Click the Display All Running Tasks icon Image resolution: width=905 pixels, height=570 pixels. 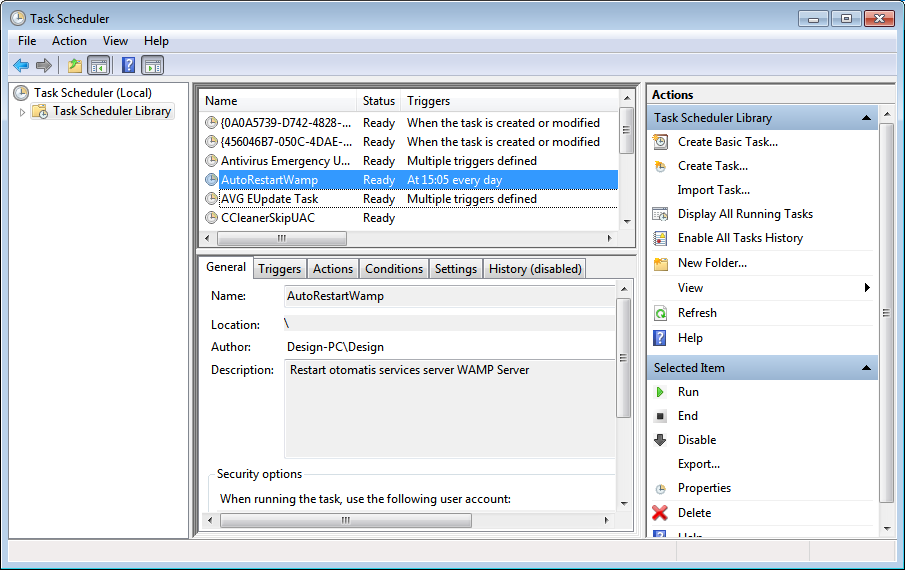[660, 214]
